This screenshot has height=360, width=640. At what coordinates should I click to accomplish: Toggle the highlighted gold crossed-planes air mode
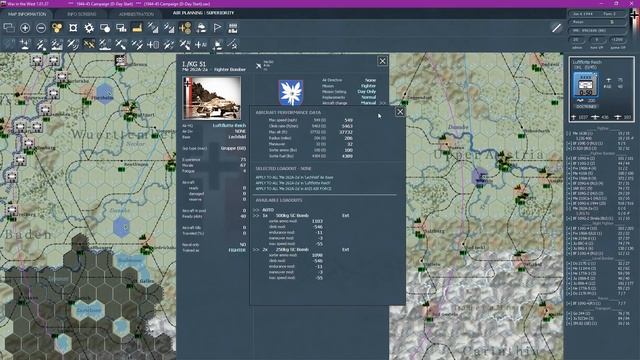(x=89, y=44)
